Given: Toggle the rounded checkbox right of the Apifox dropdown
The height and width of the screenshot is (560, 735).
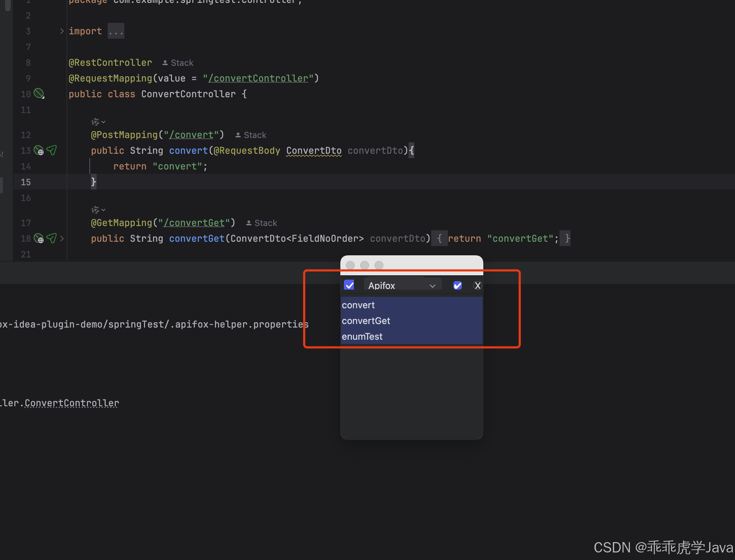Looking at the screenshot, I should pyautogui.click(x=457, y=285).
